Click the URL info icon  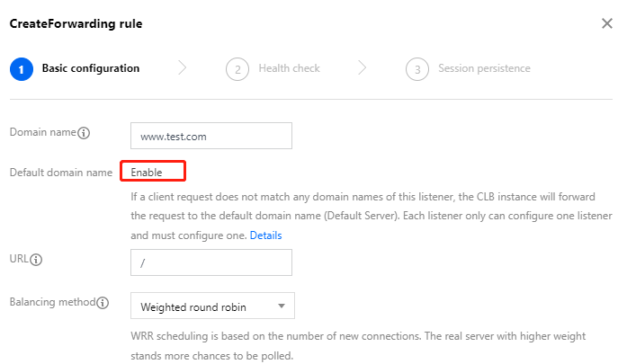coord(37,261)
